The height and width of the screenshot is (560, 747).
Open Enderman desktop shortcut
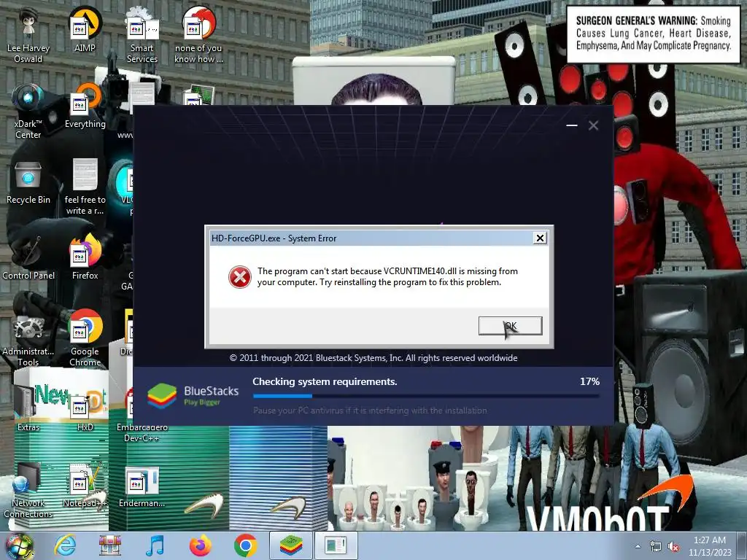tap(142, 486)
